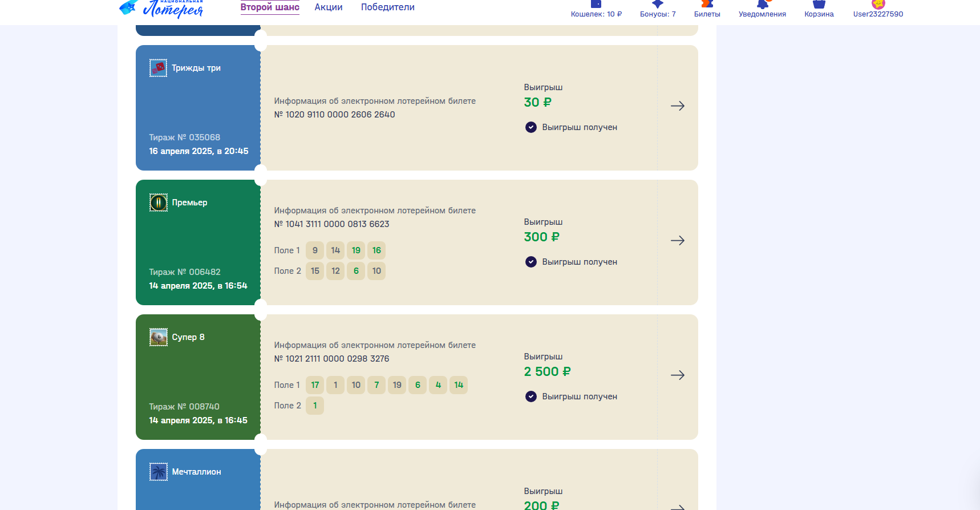Screen dimensions: 980x510
Task: Click number 6 in Супер 8 Поле 1
Action: (x=418, y=385)
